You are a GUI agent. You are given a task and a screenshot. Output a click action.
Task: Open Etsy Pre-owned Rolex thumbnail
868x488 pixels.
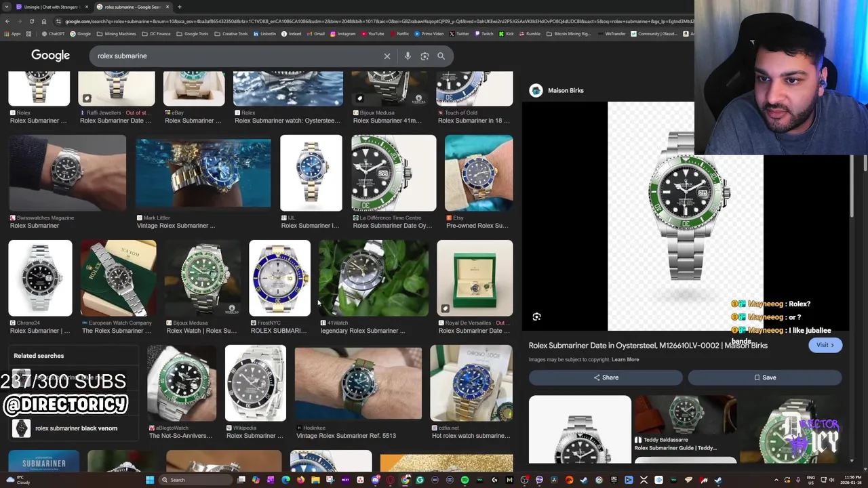[x=479, y=173]
